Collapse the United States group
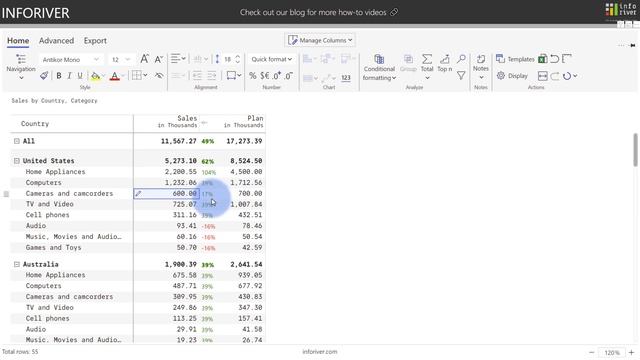The height and width of the screenshot is (360, 640). pyautogui.click(x=17, y=161)
